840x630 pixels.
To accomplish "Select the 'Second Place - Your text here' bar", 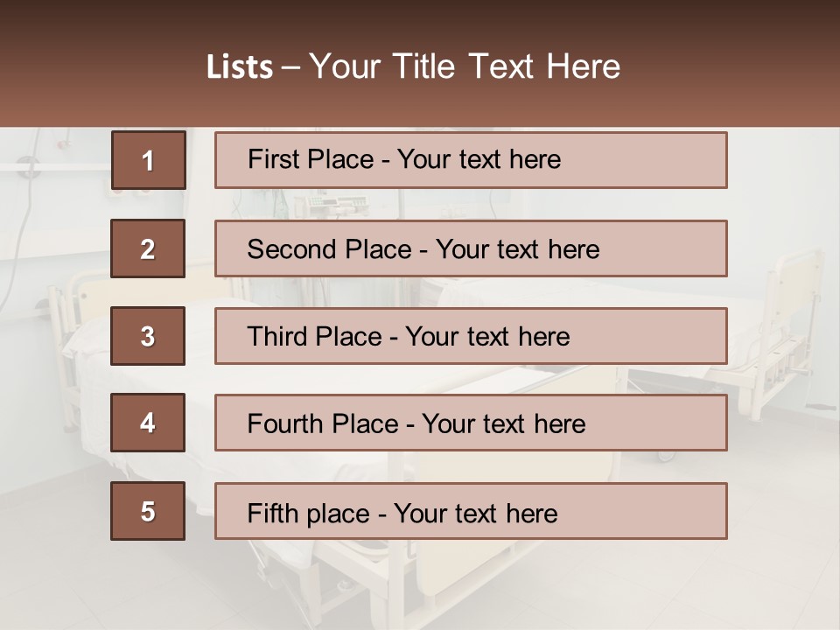I will 471,248.
